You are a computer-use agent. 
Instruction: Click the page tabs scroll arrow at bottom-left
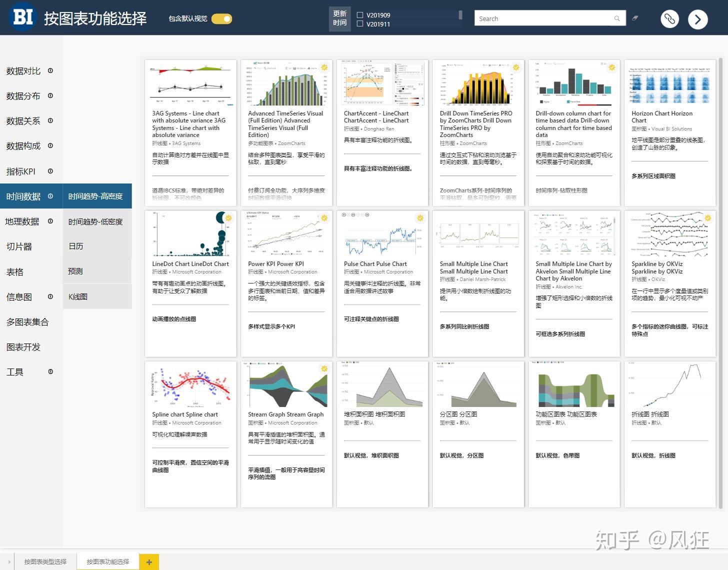pyautogui.click(x=9, y=562)
